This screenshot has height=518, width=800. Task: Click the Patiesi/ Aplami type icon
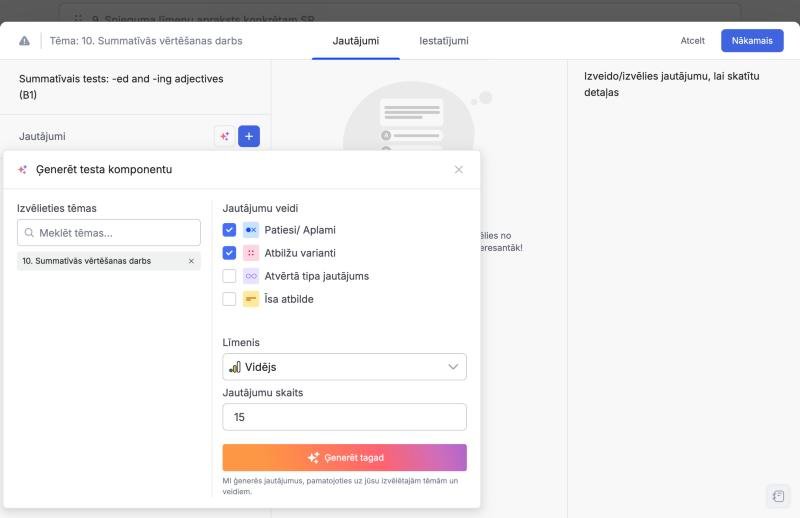(x=251, y=230)
